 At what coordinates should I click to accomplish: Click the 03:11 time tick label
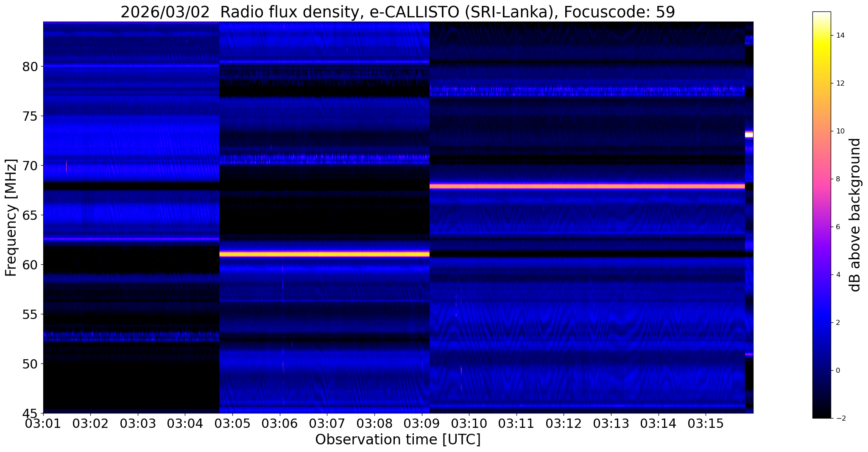tap(516, 423)
